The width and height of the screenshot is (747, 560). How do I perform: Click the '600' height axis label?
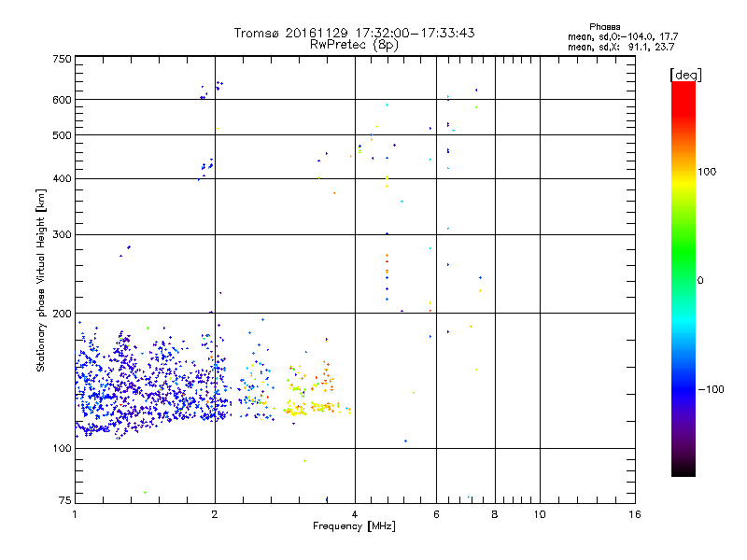62,100
